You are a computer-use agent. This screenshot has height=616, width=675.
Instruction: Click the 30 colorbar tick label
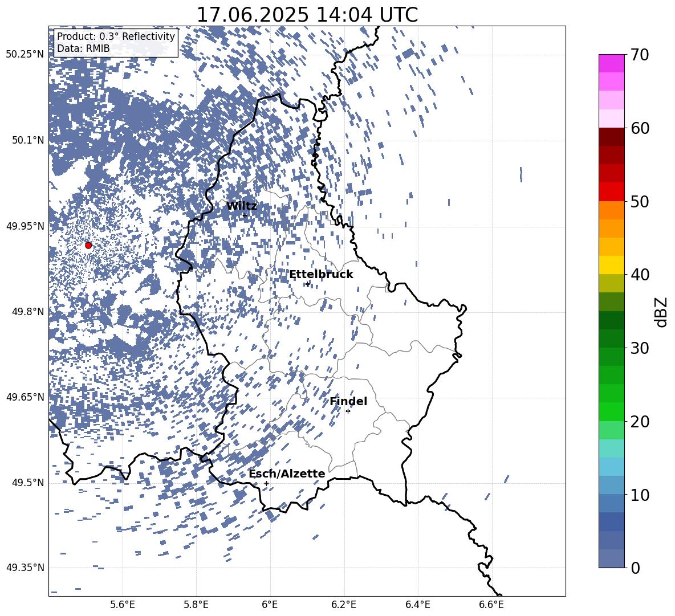pyautogui.click(x=640, y=348)
